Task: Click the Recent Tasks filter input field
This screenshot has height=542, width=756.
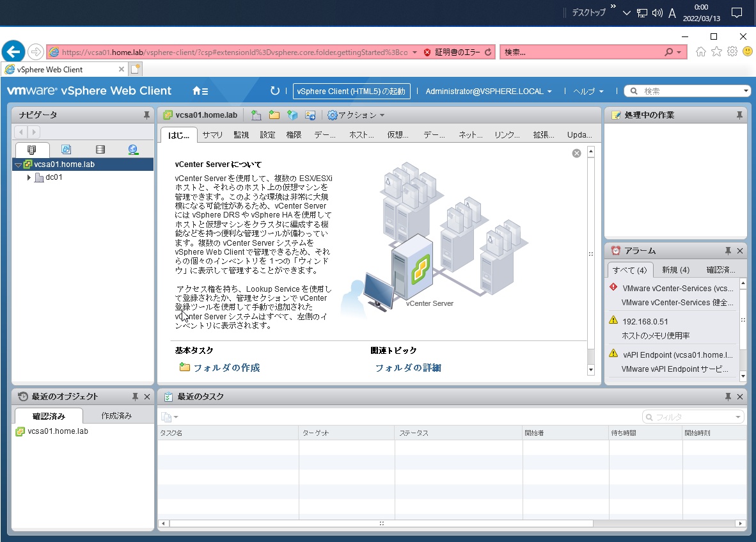Action: click(x=693, y=417)
